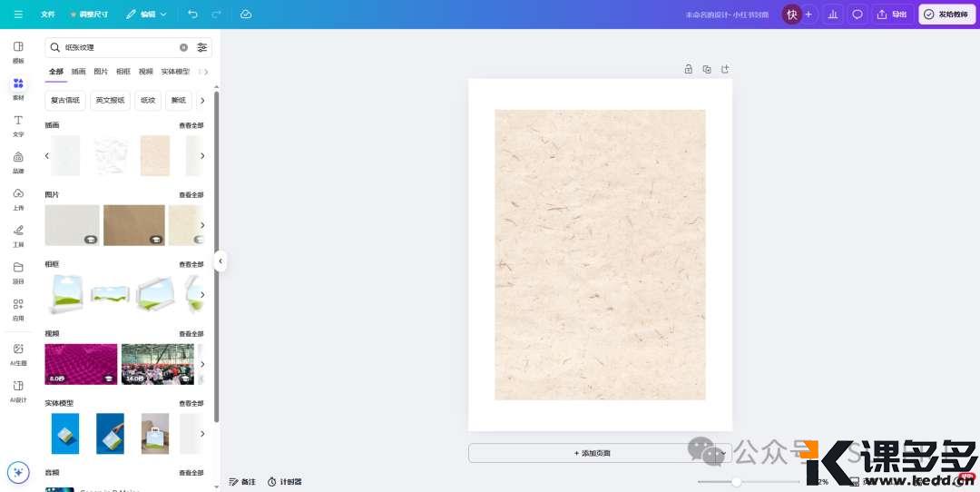Adjust the zoom slider handle

pos(736,482)
